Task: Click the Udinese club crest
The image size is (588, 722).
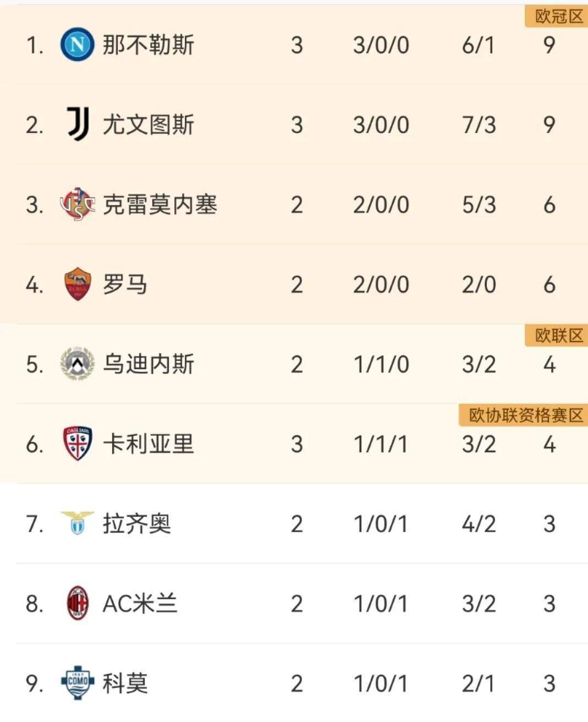Action: 77,364
